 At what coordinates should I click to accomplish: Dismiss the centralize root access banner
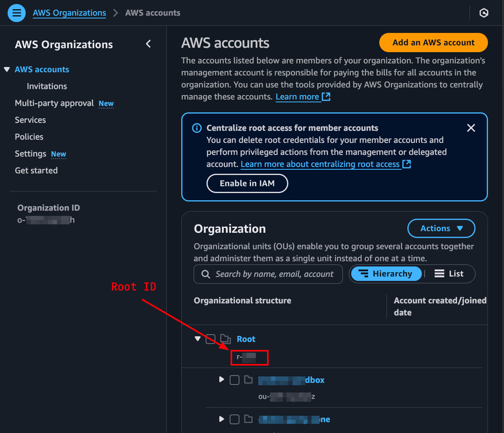[x=471, y=128]
